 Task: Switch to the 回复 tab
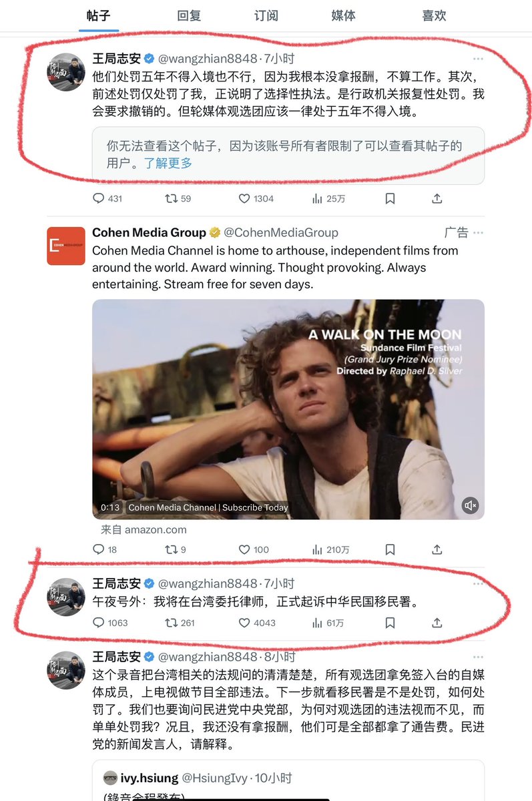pos(189,15)
